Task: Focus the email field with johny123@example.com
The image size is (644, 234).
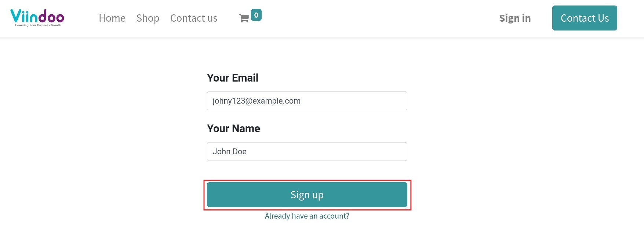Action: (307, 101)
